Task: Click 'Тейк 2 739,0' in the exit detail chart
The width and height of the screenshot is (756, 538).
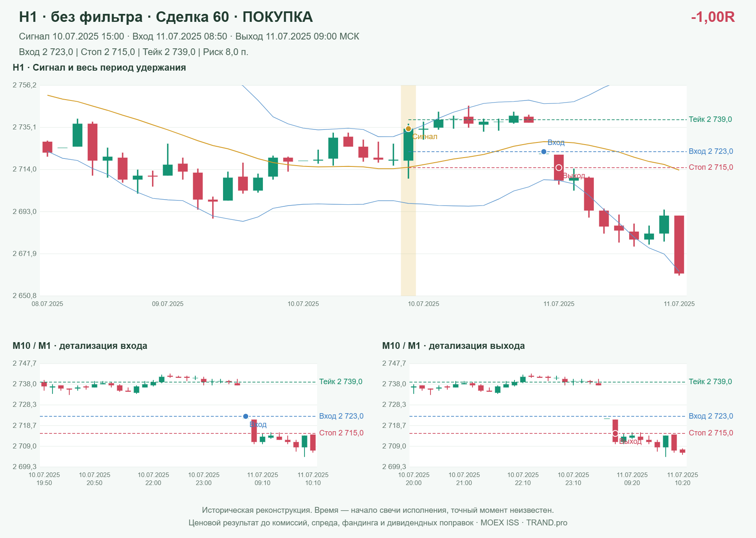Action: [710, 382]
